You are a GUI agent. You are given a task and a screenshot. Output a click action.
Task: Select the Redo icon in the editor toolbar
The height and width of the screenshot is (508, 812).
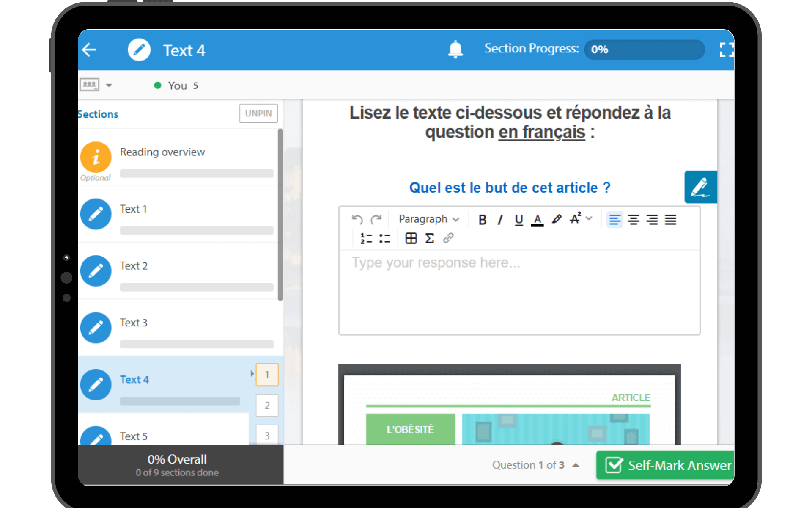[x=376, y=219]
